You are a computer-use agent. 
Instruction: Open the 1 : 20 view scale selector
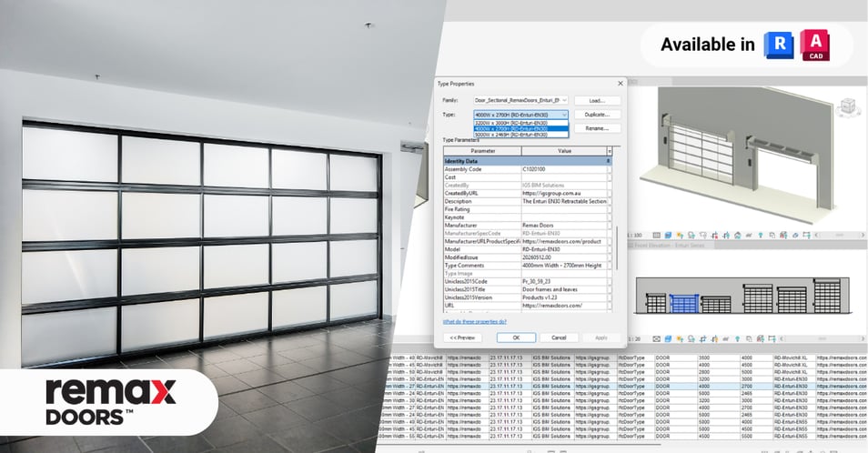[634, 338]
